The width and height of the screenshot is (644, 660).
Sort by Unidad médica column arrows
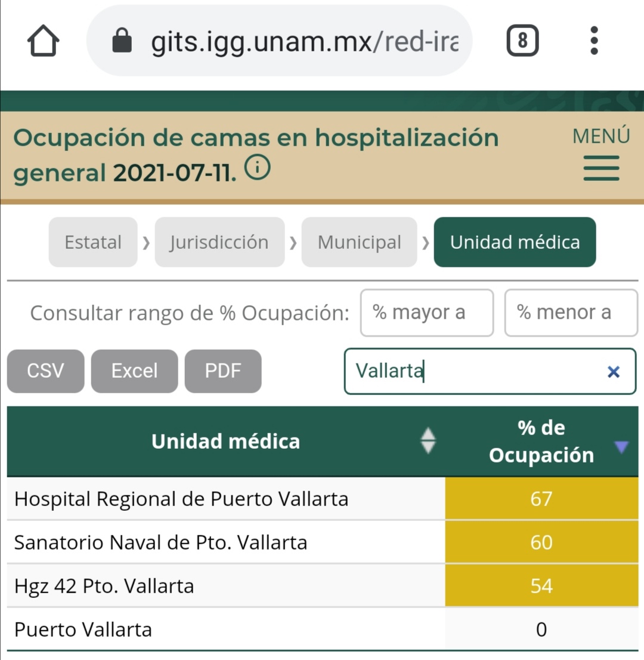[x=428, y=442]
